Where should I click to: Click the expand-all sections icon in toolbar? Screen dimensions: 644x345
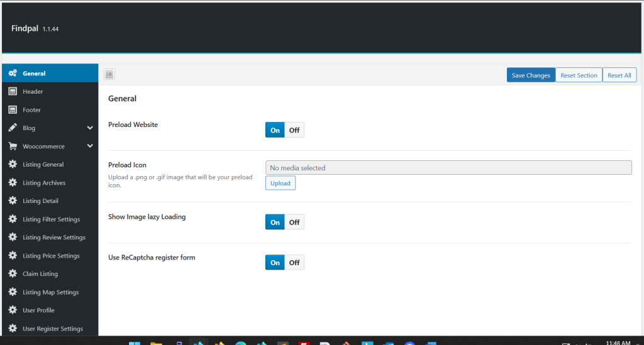[x=109, y=75]
